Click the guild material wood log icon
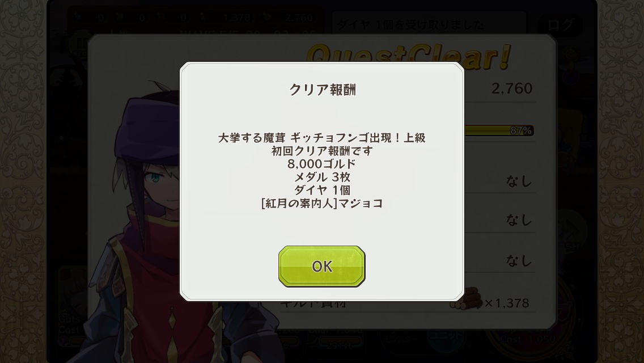Image resolution: width=644 pixels, height=363 pixels. (466, 299)
